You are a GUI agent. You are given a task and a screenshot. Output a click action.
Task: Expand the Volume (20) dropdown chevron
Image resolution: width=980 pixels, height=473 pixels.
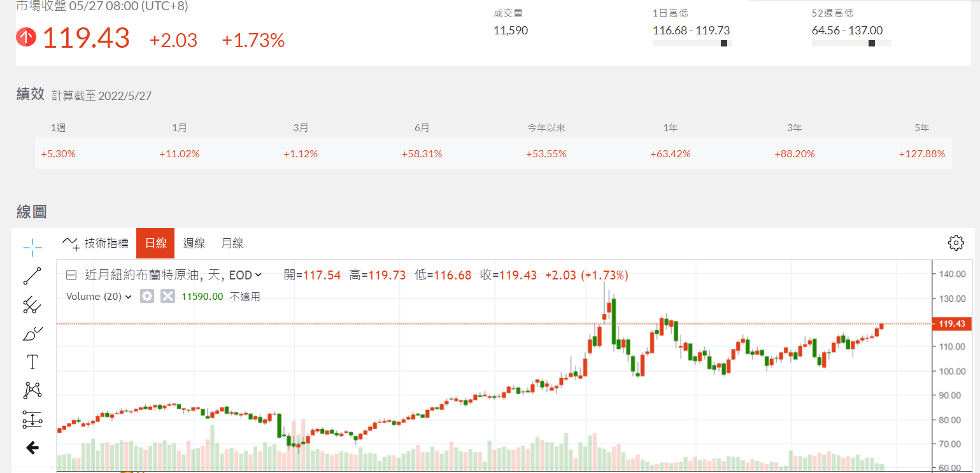[129, 297]
